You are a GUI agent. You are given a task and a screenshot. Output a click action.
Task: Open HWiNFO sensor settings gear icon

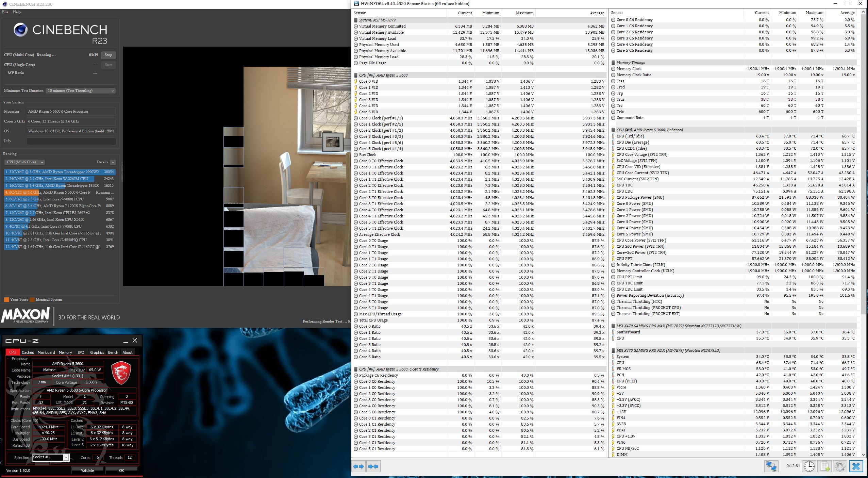coord(840,466)
